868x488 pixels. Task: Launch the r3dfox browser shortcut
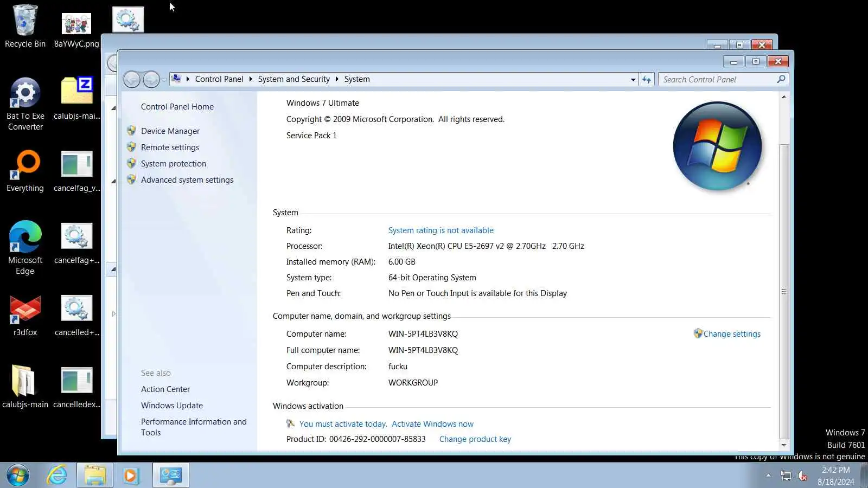(x=25, y=316)
